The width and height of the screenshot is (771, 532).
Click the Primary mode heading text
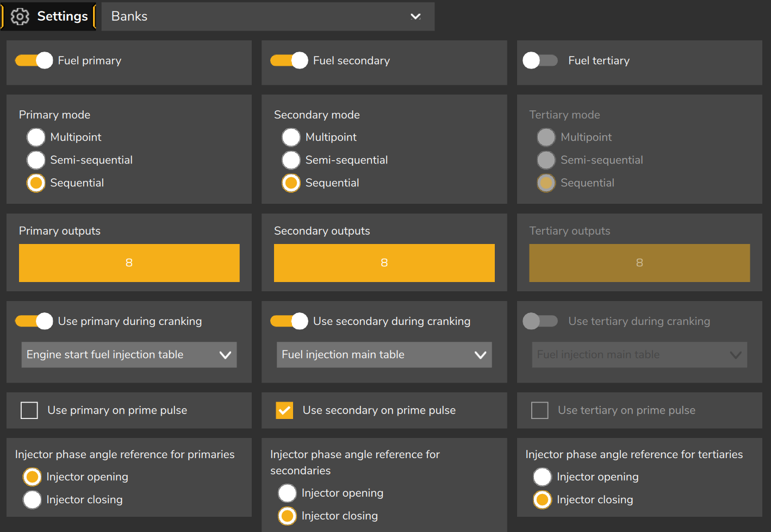(54, 115)
